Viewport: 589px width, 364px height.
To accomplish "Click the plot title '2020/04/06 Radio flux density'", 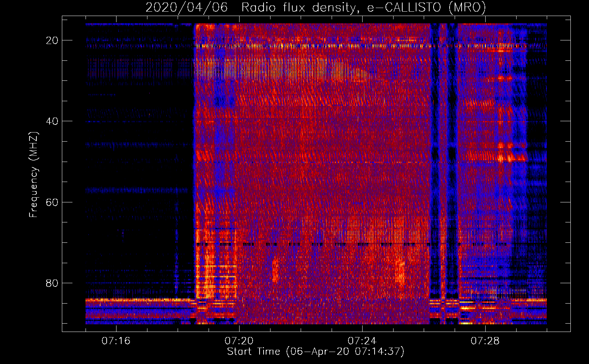I will (x=316, y=7).
